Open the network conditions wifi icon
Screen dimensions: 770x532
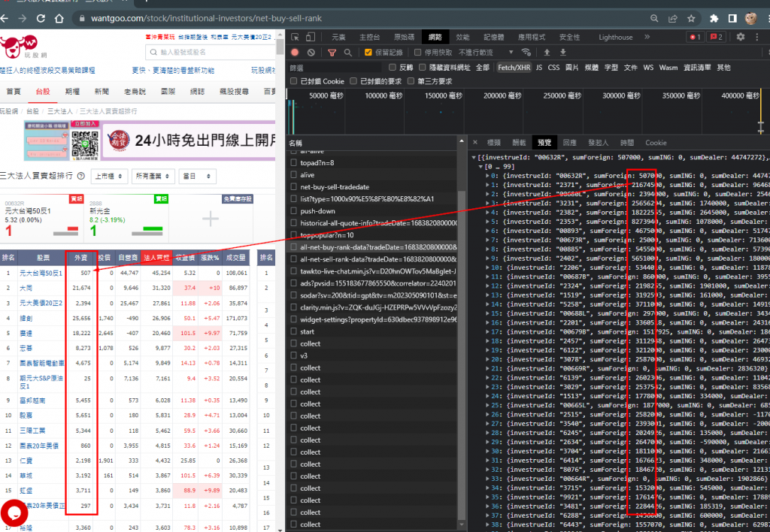[x=526, y=52]
